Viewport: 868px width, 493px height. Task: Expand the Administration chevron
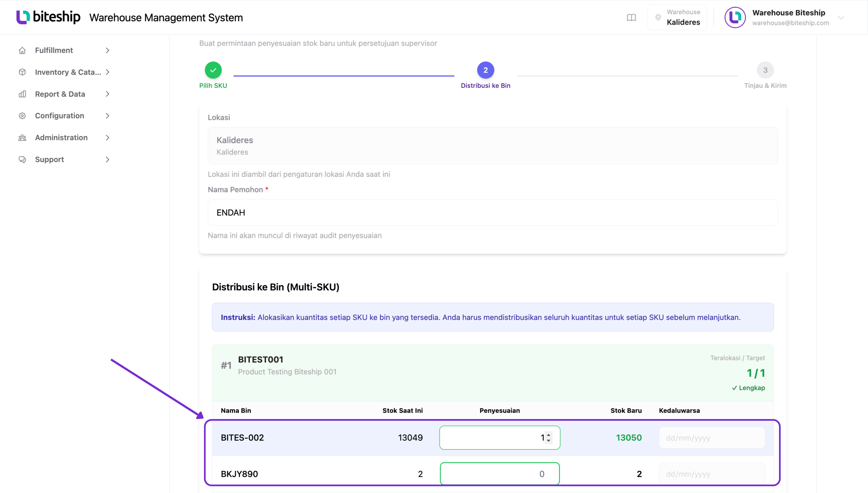(107, 138)
